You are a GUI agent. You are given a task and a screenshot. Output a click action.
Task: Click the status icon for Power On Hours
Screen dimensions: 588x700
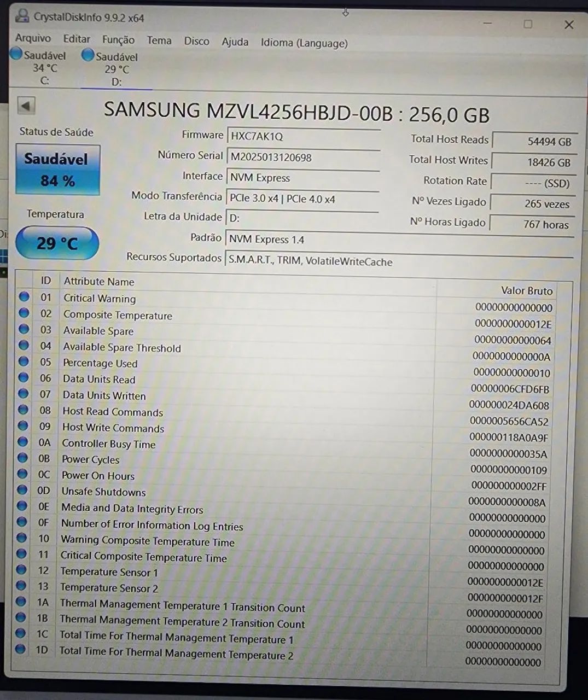tap(22, 474)
